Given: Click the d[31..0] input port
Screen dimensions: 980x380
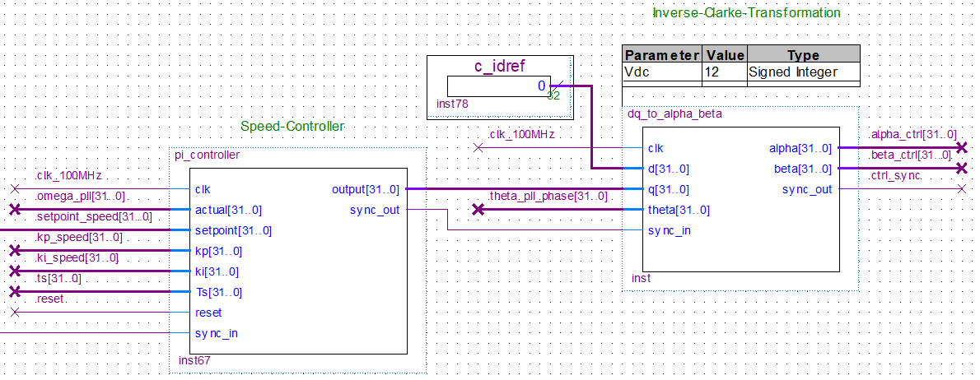Looking at the screenshot, I should (668, 169).
